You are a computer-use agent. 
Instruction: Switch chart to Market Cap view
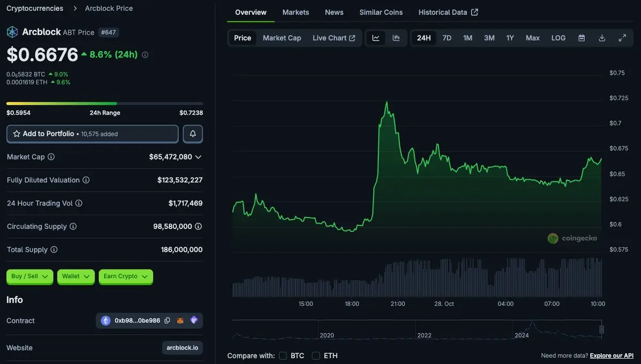click(282, 38)
